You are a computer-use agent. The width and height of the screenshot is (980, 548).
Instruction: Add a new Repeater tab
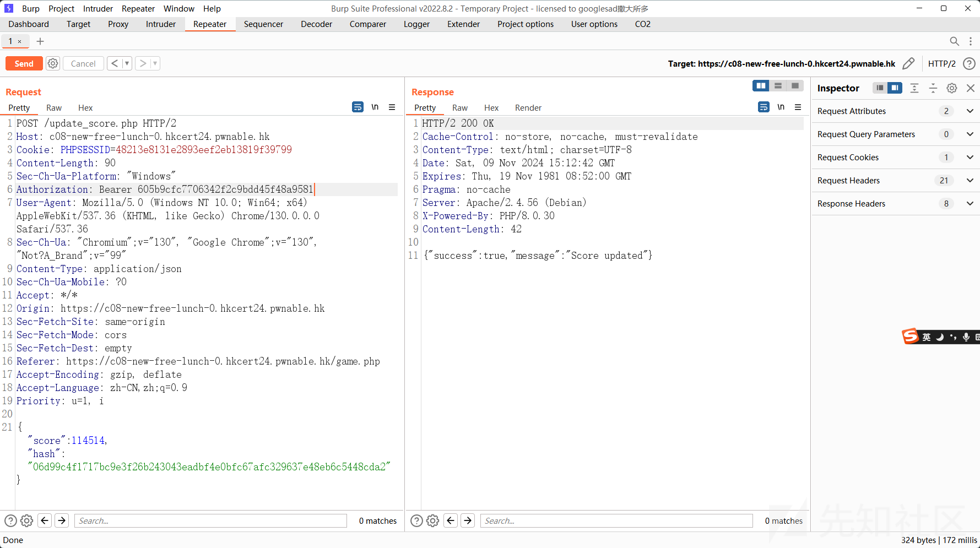coord(40,41)
